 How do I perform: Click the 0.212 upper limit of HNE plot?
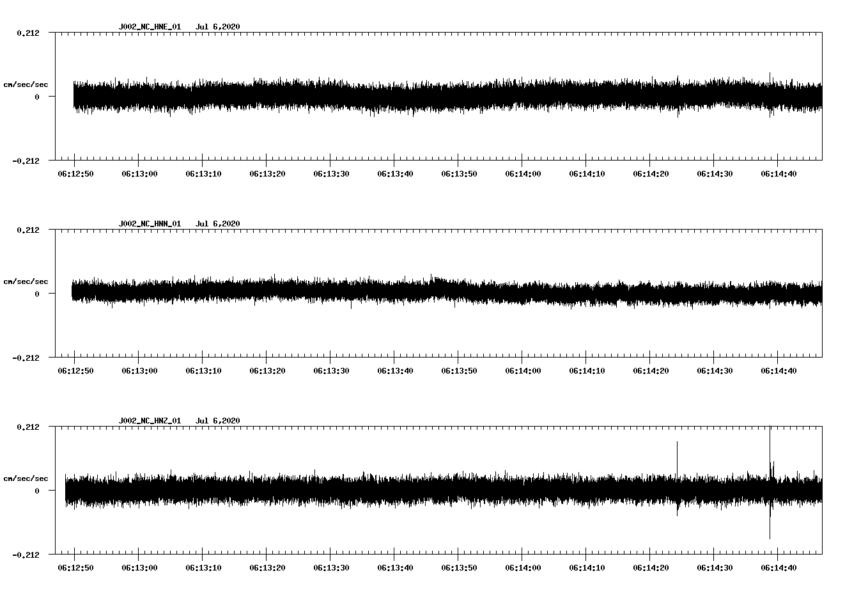point(27,33)
